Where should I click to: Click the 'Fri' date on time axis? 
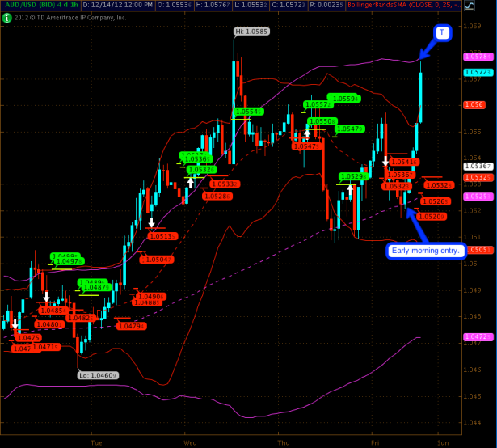tap(376, 442)
